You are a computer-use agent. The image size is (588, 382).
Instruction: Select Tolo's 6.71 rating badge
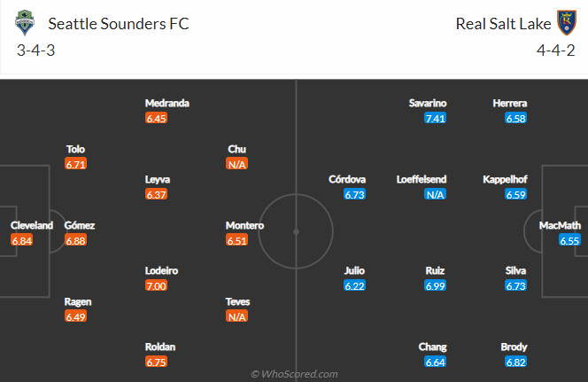[76, 164]
